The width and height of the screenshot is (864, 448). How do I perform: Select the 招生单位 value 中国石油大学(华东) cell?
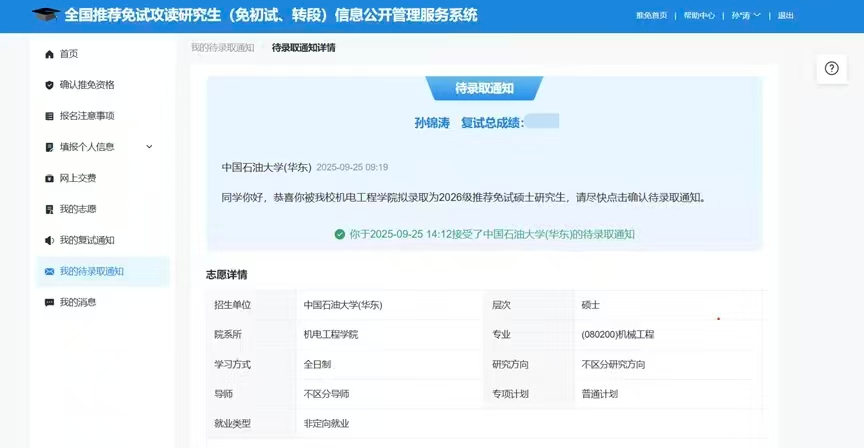point(343,305)
